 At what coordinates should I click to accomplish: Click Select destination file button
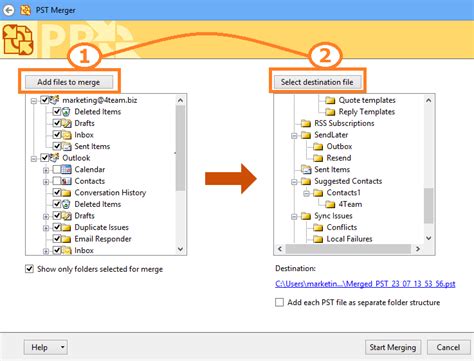coord(317,82)
